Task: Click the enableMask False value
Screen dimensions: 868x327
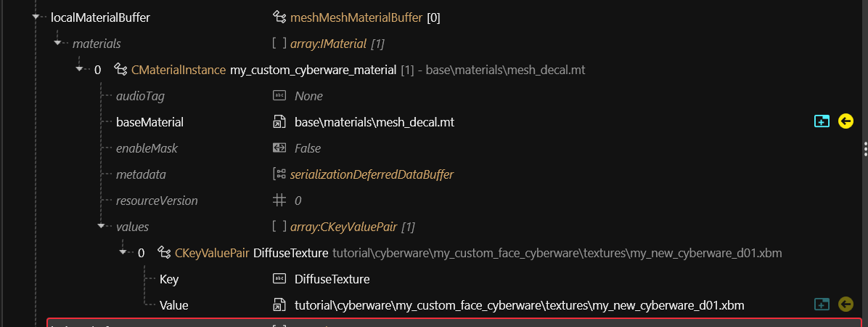Action: [307, 148]
